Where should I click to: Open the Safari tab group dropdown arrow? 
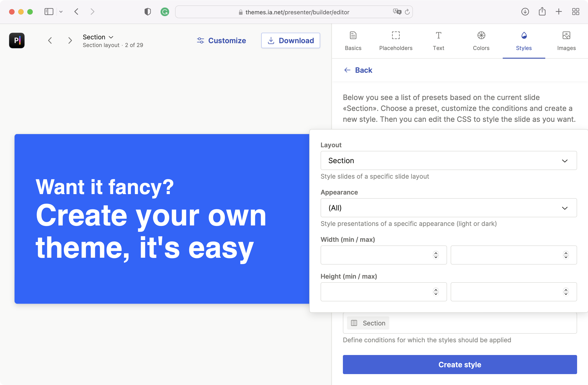click(61, 12)
